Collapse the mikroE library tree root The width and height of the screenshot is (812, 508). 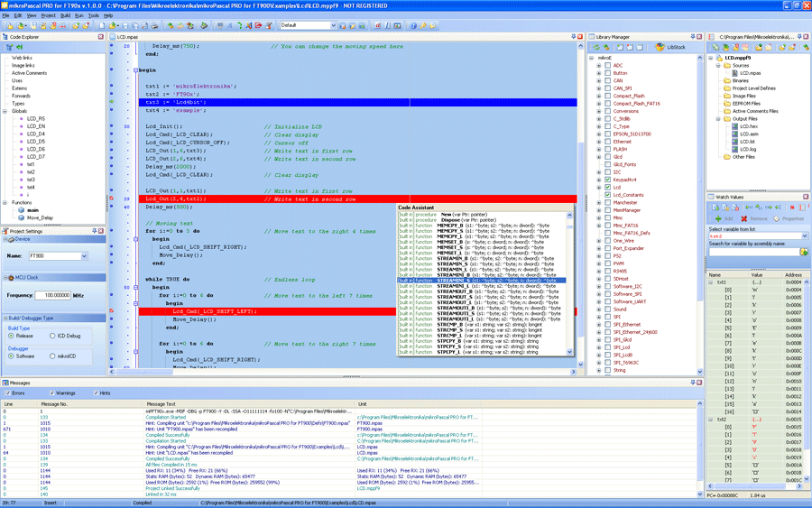pyautogui.click(x=591, y=58)
